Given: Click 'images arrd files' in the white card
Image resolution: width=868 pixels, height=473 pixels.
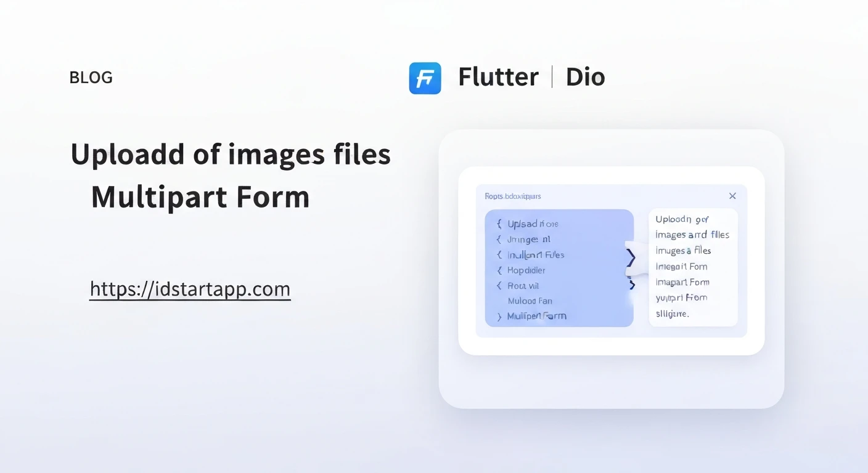Looking at the screenshot, I should 692,235.
